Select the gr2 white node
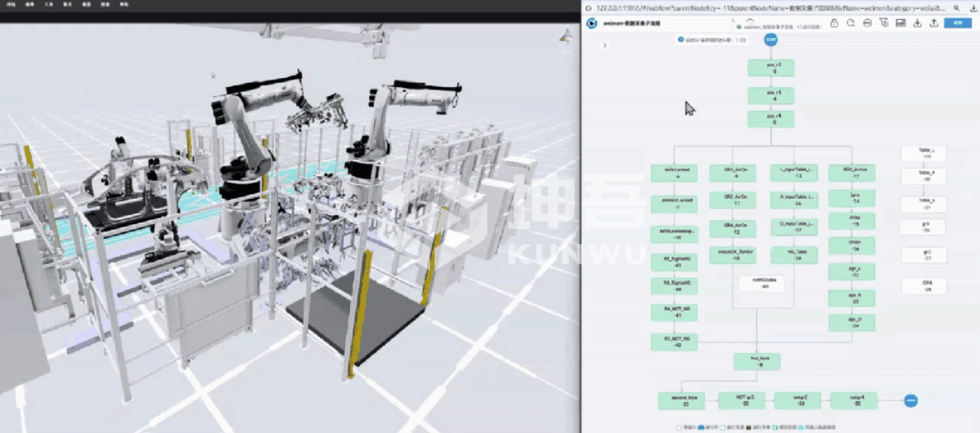 point(923,255)
